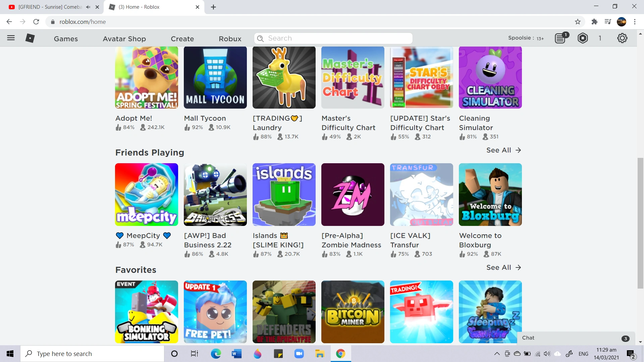
Task: Reload the page with refresh icon
Action: coord(36,22)
